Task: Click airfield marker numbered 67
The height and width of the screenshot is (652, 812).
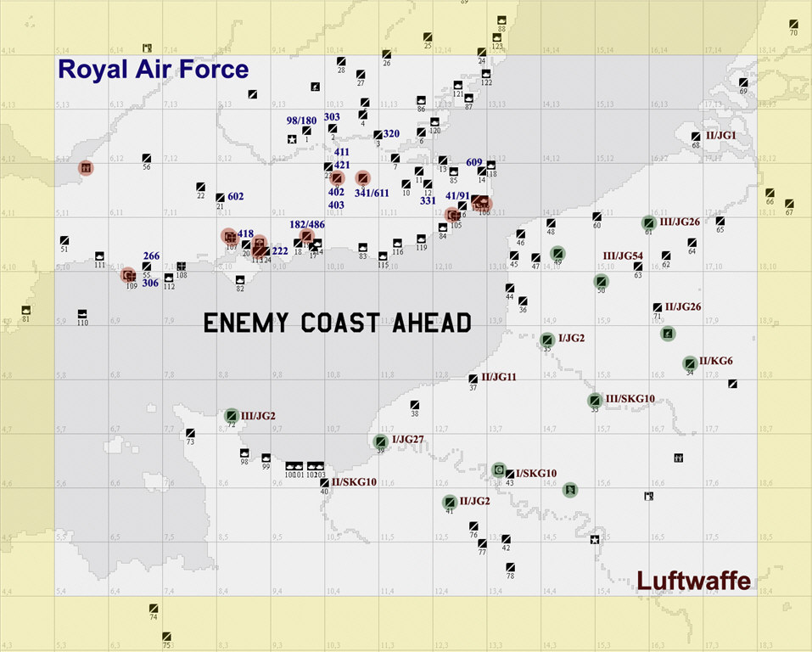Action: point(789,203)
